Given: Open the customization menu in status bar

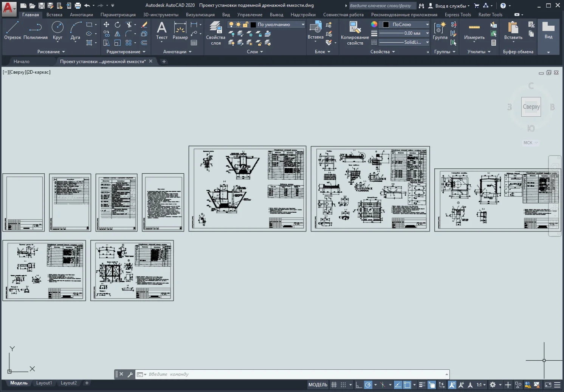Looking at the screenshot, I should click(x=557, y=385).
